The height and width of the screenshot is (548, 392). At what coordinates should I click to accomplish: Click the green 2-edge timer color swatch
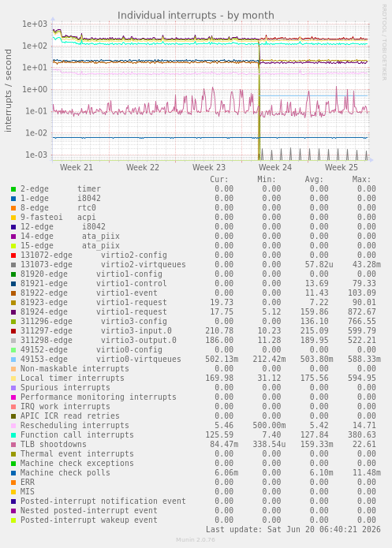pos(13,189)
